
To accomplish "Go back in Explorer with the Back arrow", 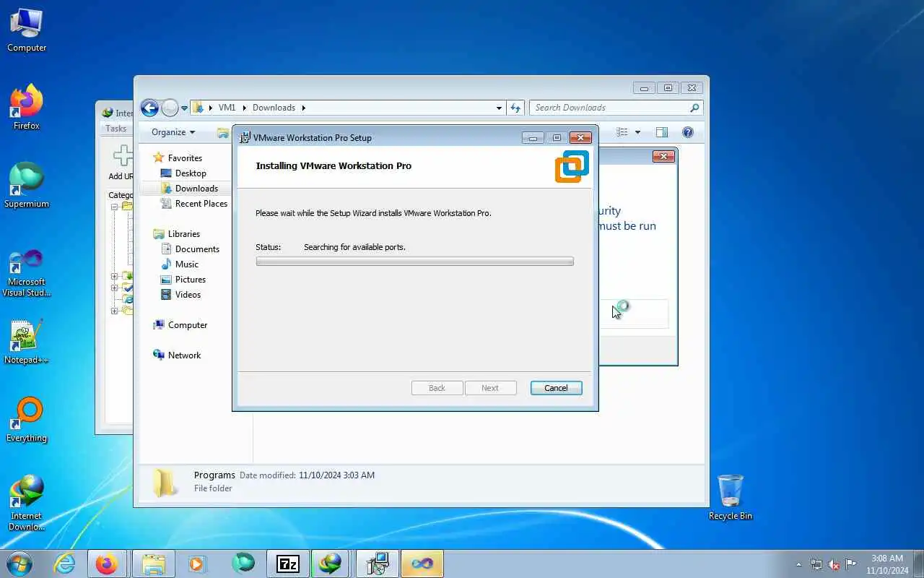I will pos(149,108).
